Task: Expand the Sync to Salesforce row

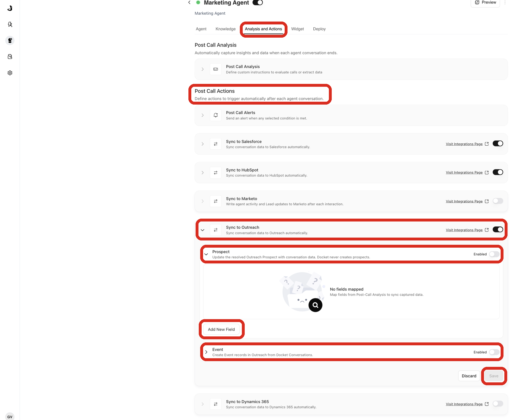Action: [x=203, y=144]
